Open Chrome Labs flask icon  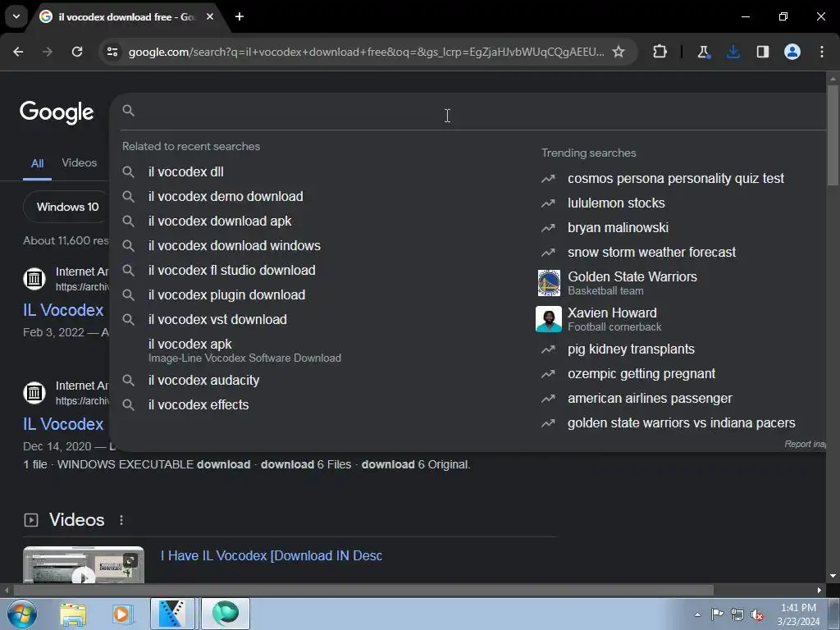(703, 52)
